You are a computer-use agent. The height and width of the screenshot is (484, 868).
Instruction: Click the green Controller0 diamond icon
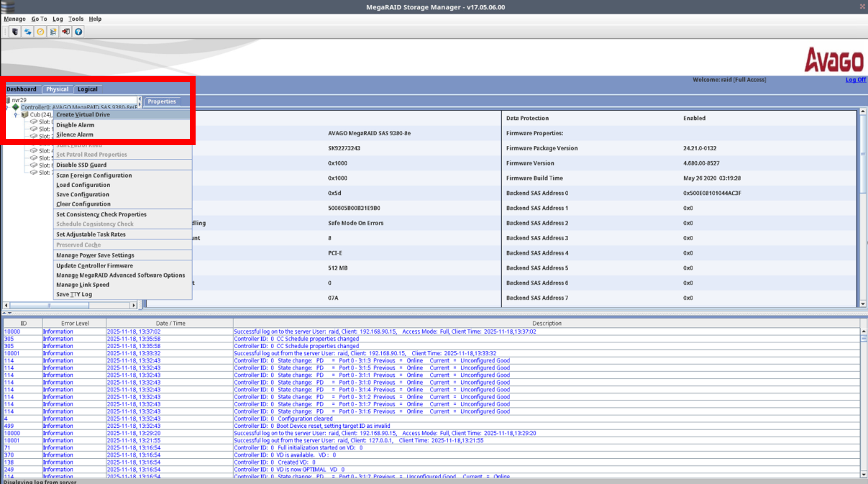pyautogui.click(x=16, y=107)
